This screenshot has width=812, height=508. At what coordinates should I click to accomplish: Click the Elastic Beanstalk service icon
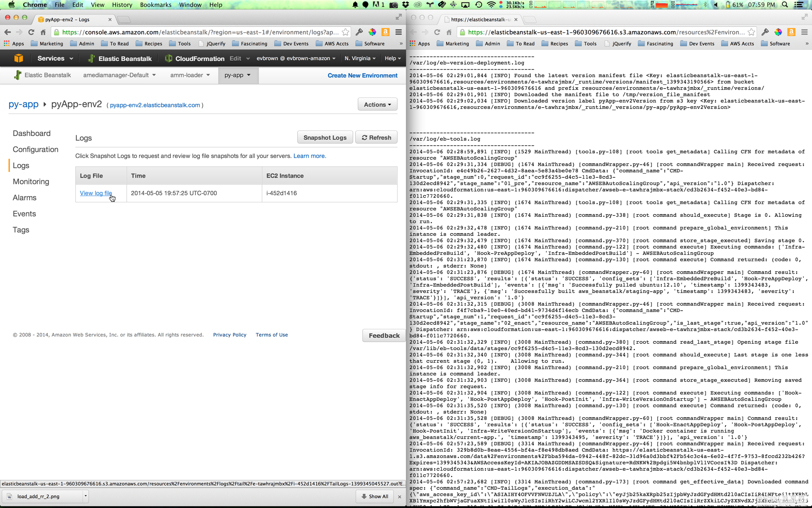coord(91,58)
